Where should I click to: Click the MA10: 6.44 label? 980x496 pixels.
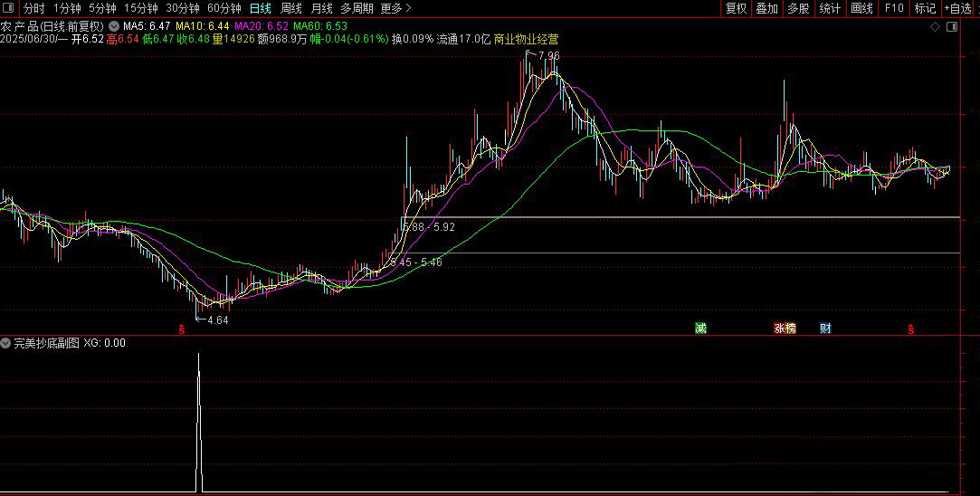click(x=203, y=26)
